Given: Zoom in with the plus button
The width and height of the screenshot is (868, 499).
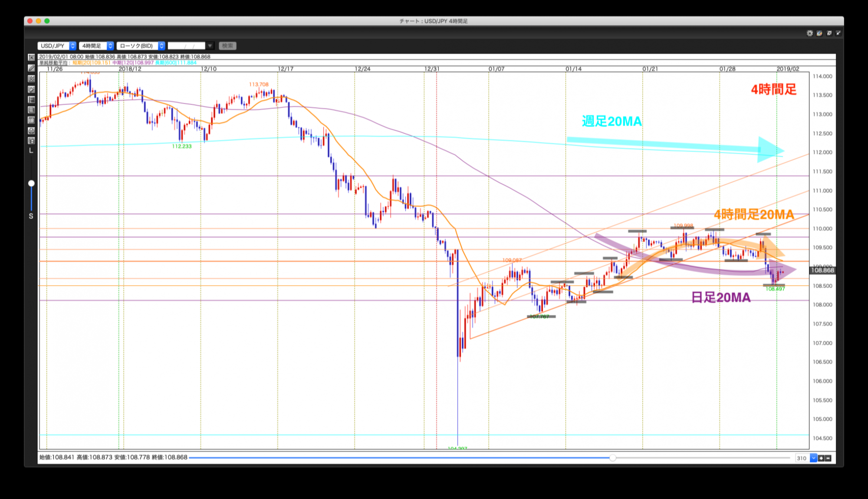Looking at the screenshot, I should coord(821,458).
